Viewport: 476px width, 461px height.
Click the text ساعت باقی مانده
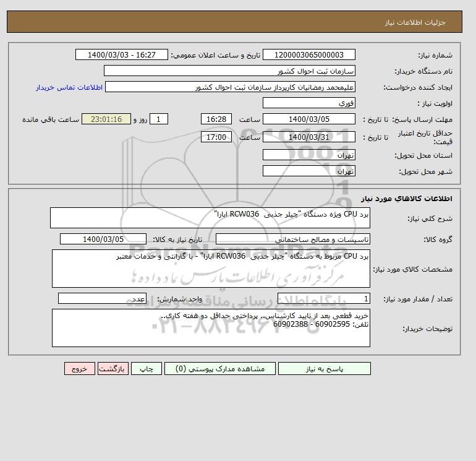[51, 119]
